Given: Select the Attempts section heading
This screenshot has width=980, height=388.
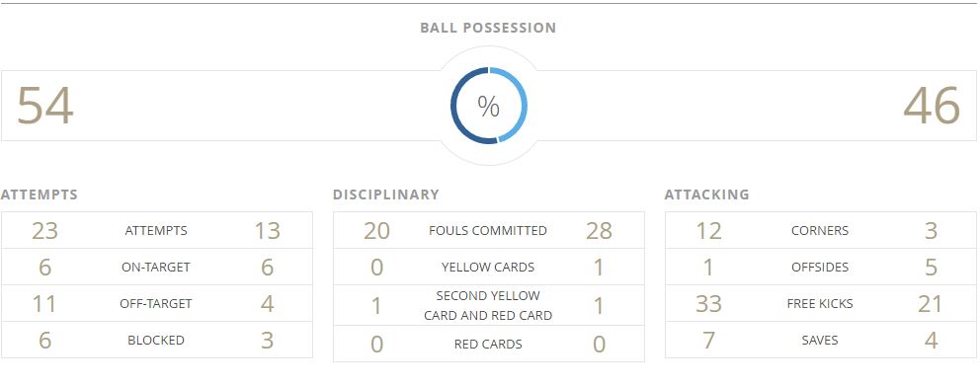Looking at the screenshot, I should pos(40,194).
